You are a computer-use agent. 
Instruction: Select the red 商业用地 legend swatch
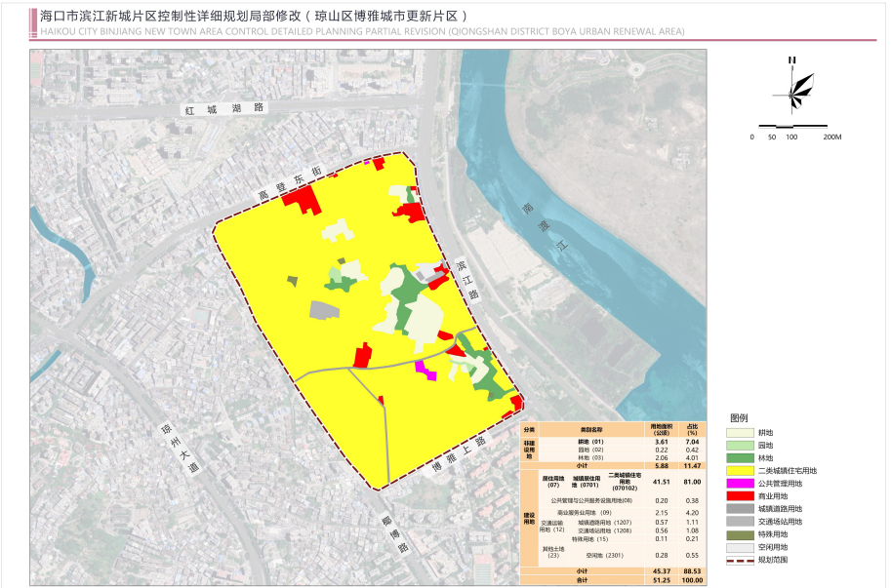click(740, 496)
